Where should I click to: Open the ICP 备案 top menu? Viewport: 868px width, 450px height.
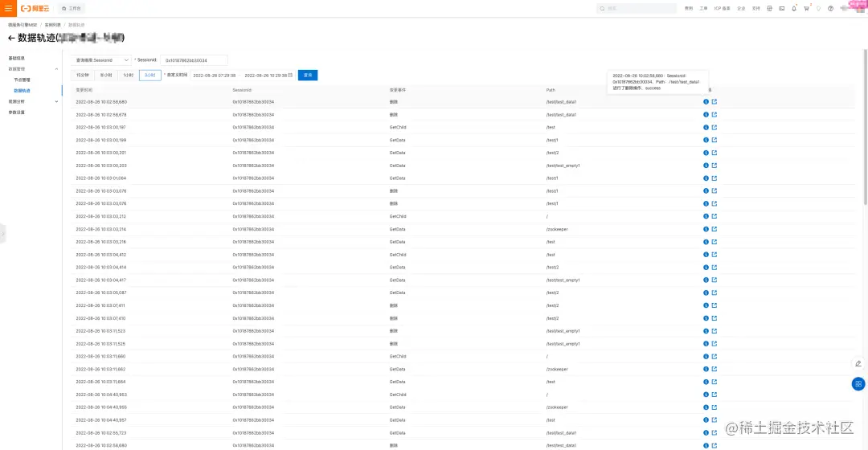click(x=723, y=8)
